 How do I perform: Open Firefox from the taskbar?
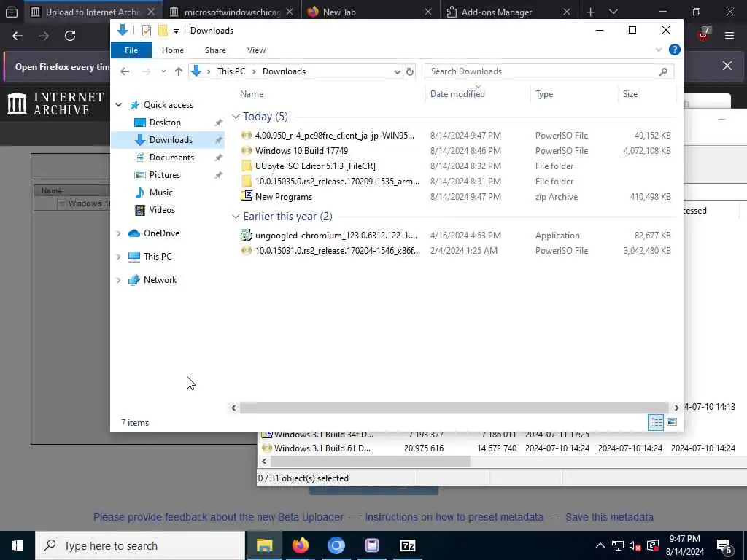coord(300,545)
